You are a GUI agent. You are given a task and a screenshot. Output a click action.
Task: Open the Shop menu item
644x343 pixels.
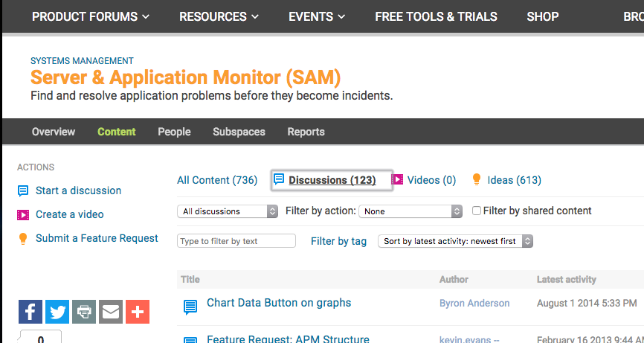(543, 16)
